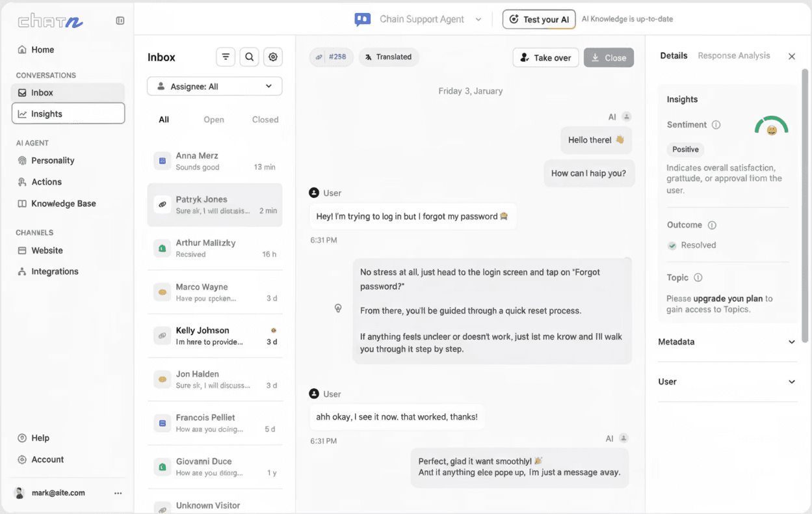Click the mark@site.com avatar
The width and height of the screenshot is (812, 514).
pyautogui.click(x=20, y=493)
